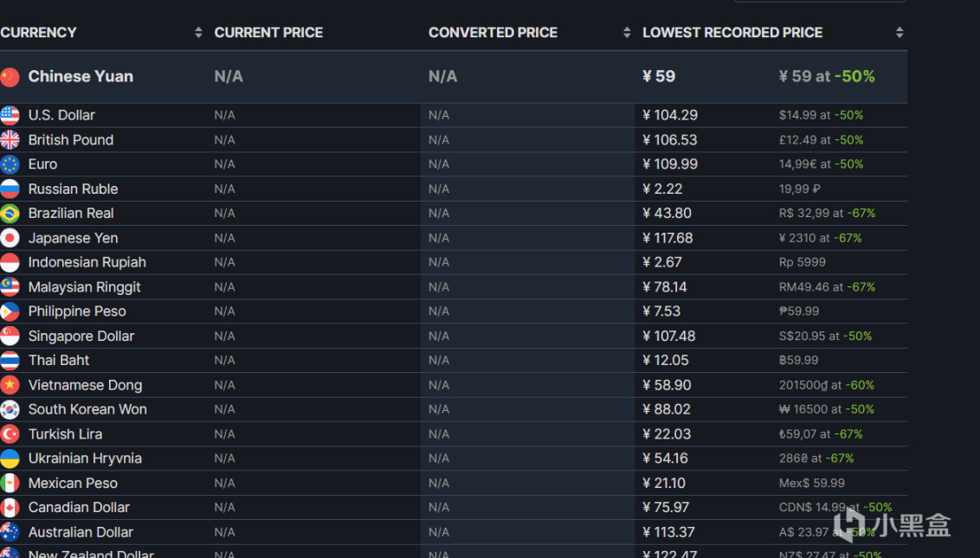Click the Euro flag icon
The image size is (980, 558).
click(10, 164)
